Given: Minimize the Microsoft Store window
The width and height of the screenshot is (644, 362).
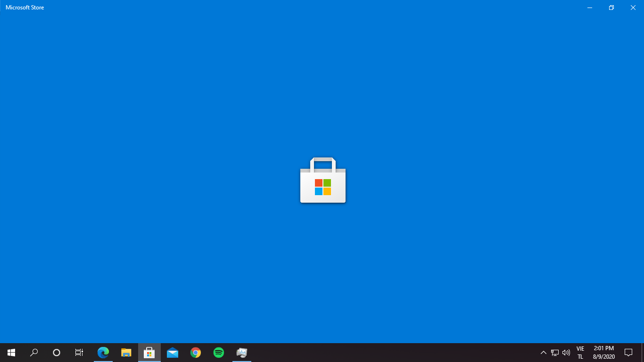Looking at the screenshot, I should pos(589,8).
